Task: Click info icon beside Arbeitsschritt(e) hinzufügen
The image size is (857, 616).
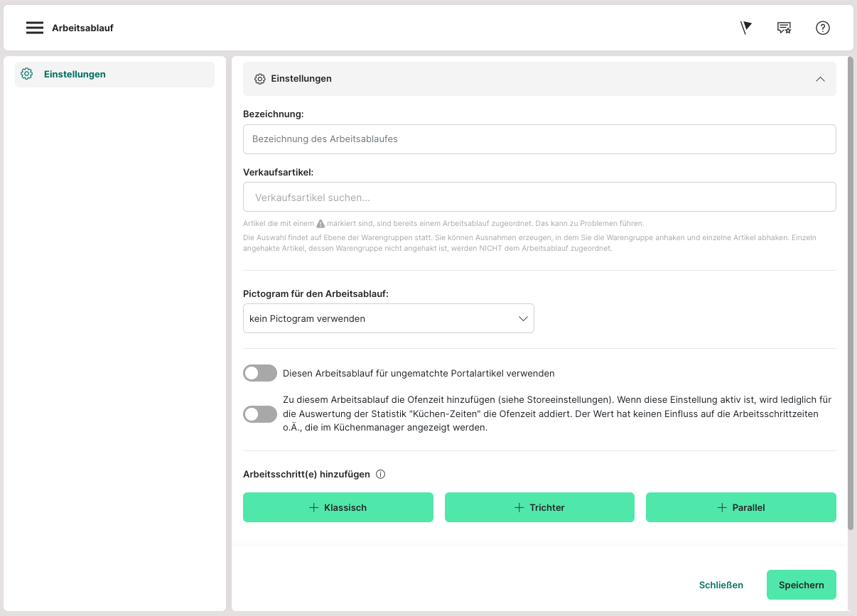Action: (x=380, y=475)
